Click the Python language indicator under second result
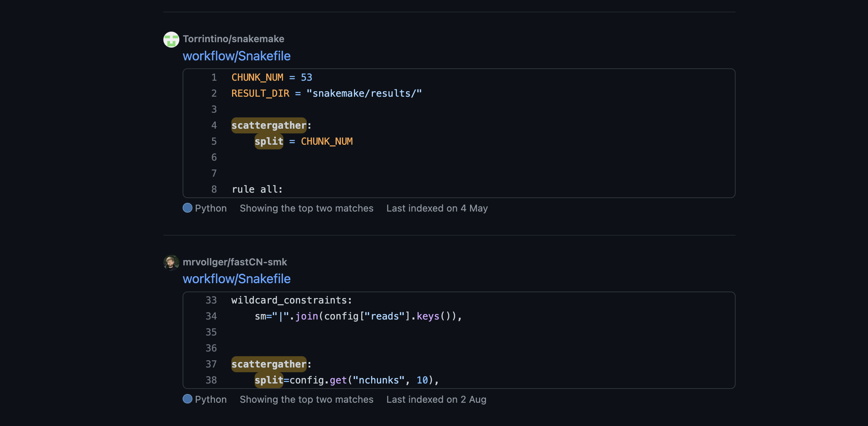The width and height of the screenshot is (868, 426). tap(187, 399)
